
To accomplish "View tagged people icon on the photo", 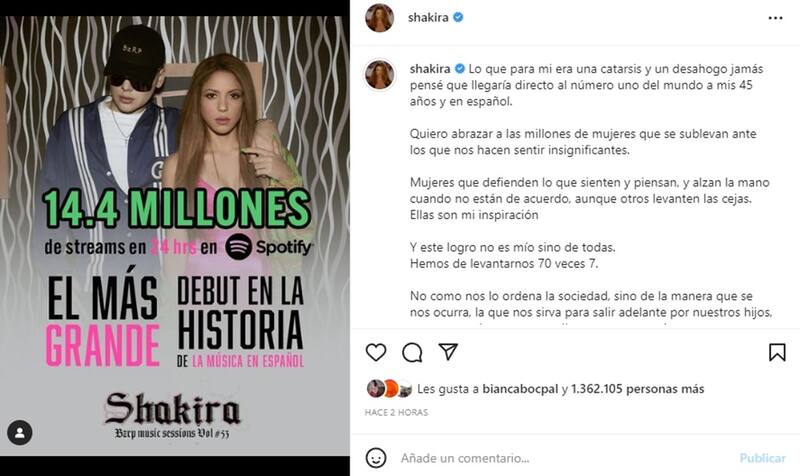I will (20, 433).
